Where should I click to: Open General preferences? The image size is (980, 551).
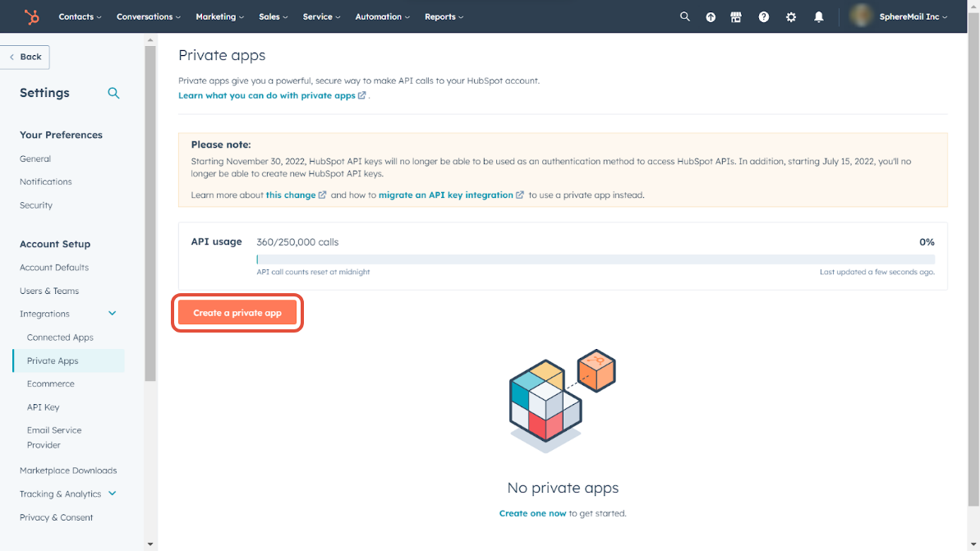coord(35,158)
